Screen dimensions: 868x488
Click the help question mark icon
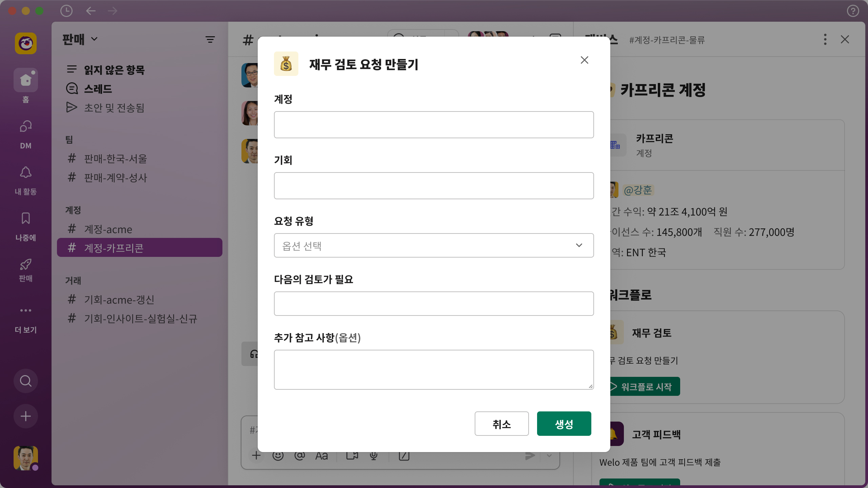pyautogui.click(x=853, y=11)
